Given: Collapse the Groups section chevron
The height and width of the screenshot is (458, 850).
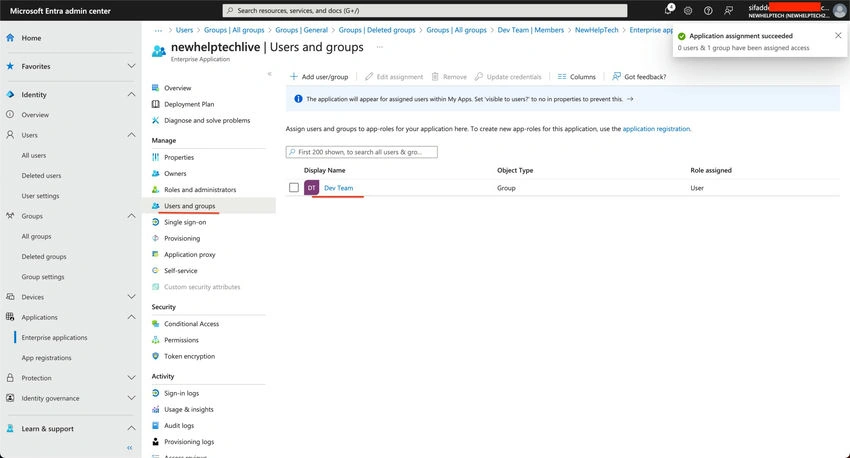Looking at the screenshot, I should click(131, 216).
